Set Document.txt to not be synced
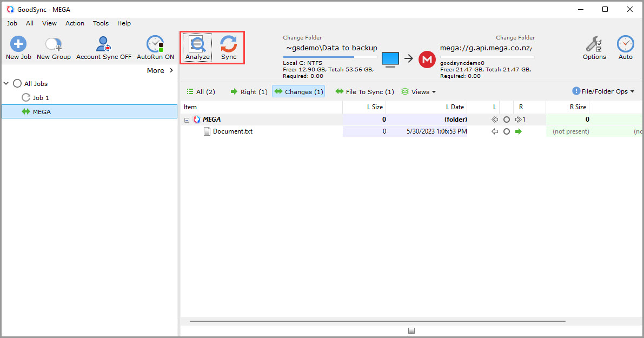644x338 pixels. pyautogui.click(x=507, y=131)
